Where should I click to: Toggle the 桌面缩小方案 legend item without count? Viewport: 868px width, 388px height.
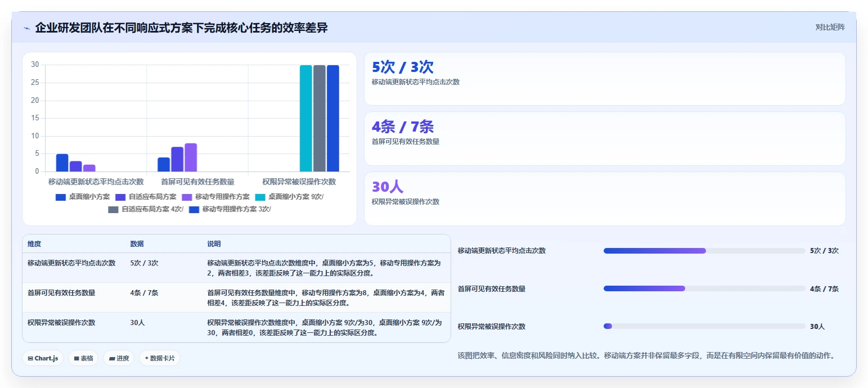tap(82, 197)
